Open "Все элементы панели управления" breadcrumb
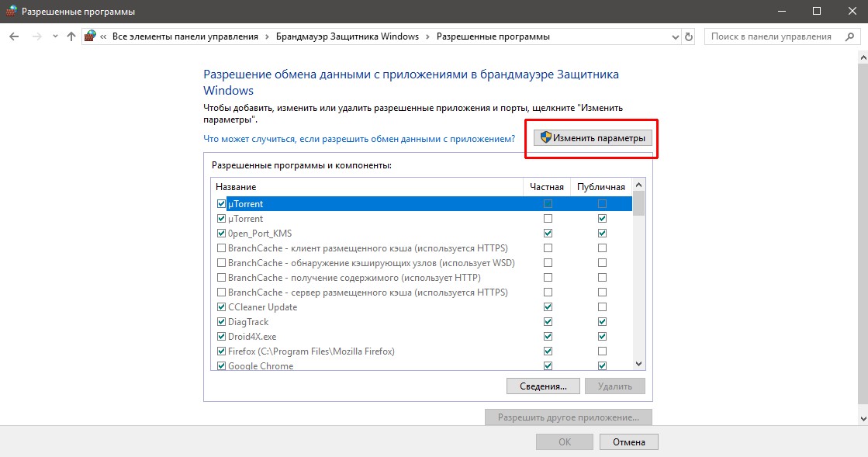This screenshot has height=457, width=868. click(x=185, y=36)
